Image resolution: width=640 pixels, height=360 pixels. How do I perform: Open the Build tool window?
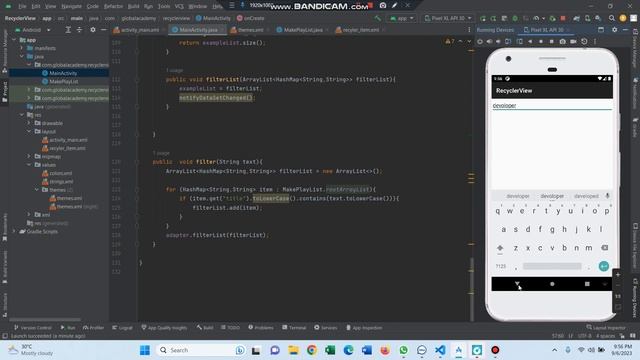(x=205, y=328)
